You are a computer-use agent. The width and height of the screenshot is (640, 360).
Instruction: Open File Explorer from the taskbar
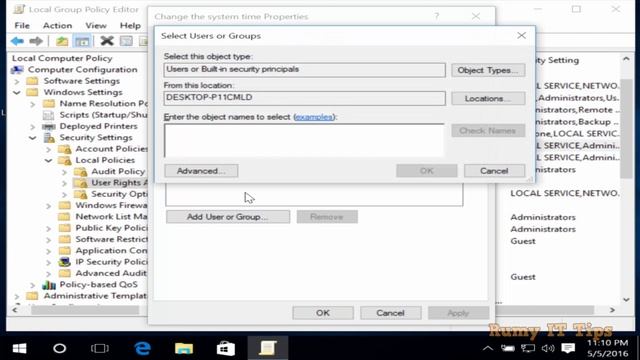184,348
